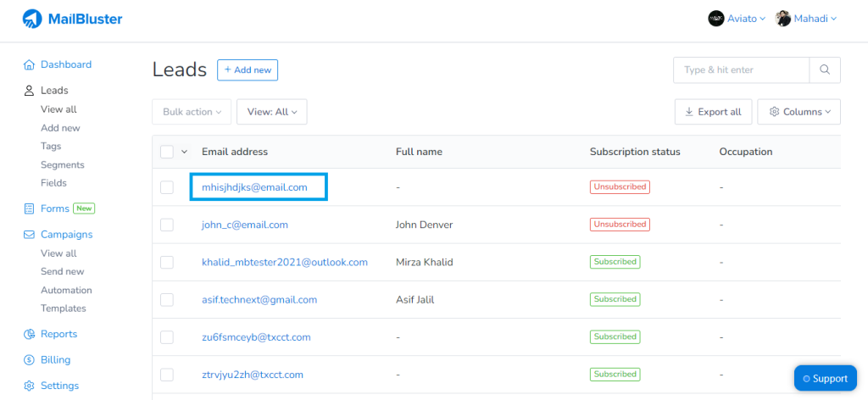
Task: Click the Email address column header
Action: coord(235,152)
